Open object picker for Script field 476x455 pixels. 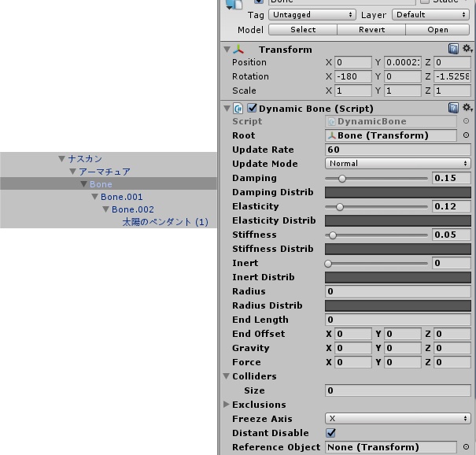[466, 121]
